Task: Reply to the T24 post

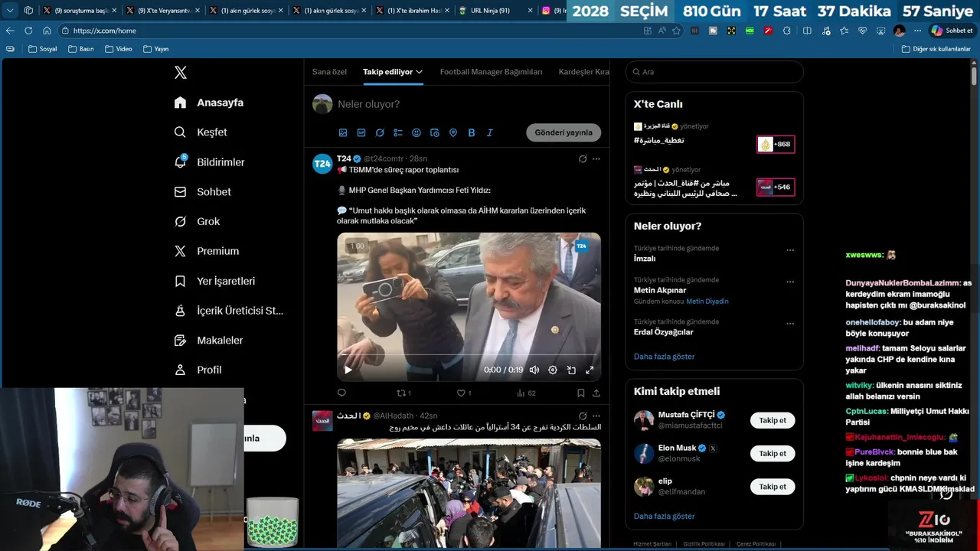Action: pos(341,393)
